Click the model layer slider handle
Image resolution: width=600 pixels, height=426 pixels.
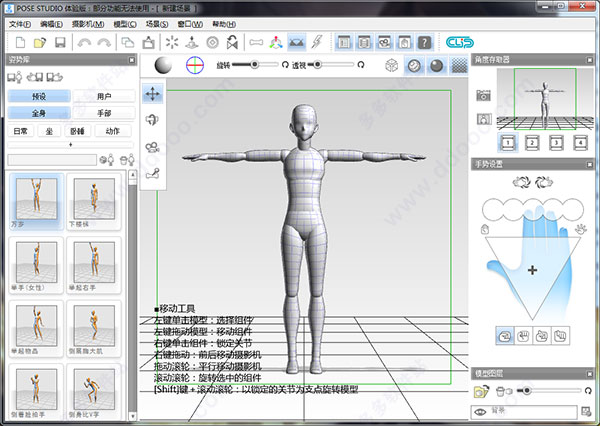pos(527,391)
